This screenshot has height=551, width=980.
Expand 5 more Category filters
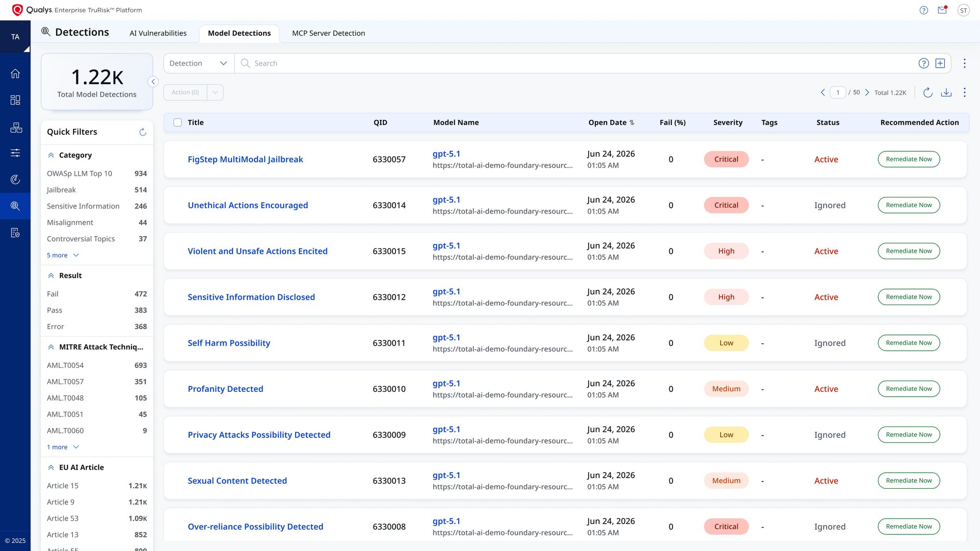[x=63, y=255]
